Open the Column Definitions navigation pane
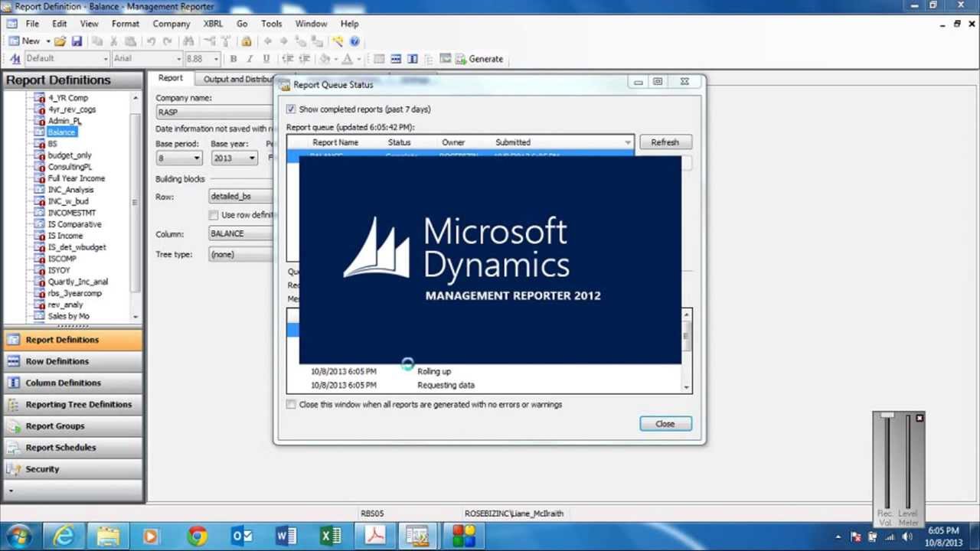This screenshot has width=980, height=551. (73, 383)
